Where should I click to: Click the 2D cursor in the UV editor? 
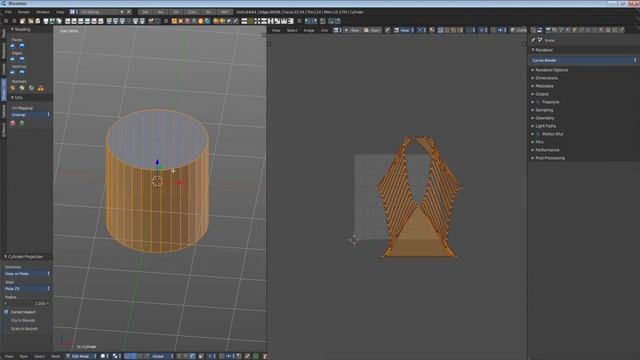click(x=354, y=240)
